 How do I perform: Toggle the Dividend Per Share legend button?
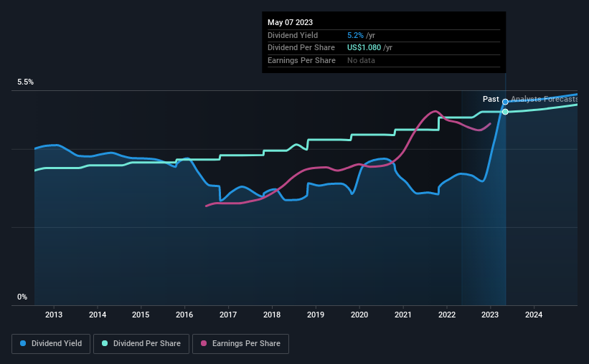pyautogui.click(x=141, y=344)
